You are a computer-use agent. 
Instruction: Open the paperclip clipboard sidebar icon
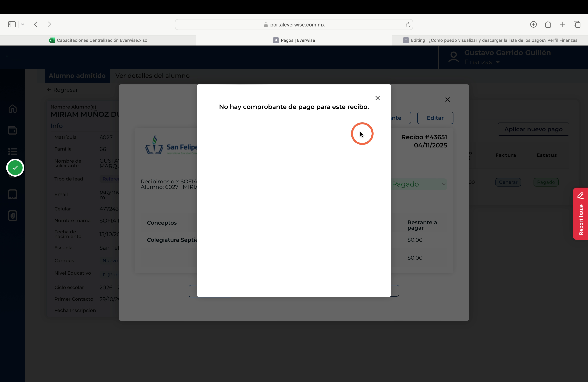13,216
